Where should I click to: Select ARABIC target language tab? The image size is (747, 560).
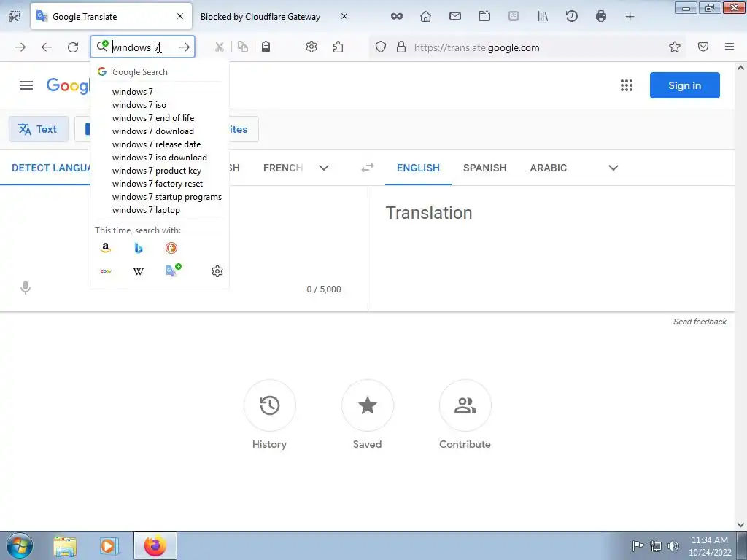[548, 168]
